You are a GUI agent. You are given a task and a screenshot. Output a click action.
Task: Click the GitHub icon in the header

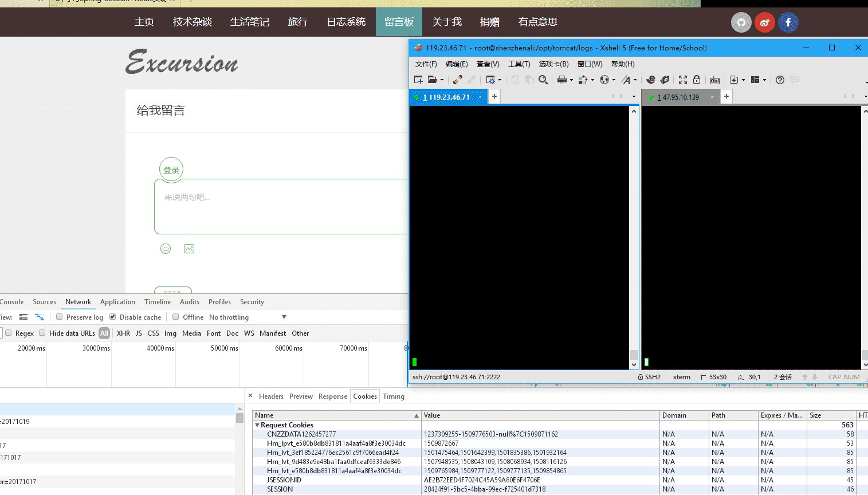point(741,22)
